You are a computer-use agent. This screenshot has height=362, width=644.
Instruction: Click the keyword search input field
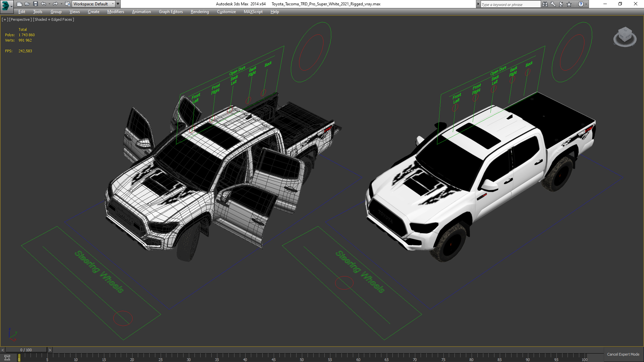[511, 4]
